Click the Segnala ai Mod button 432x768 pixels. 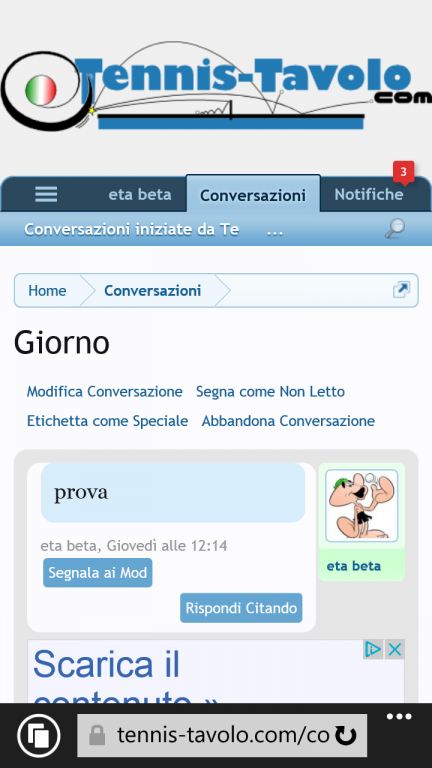[97, 573]
